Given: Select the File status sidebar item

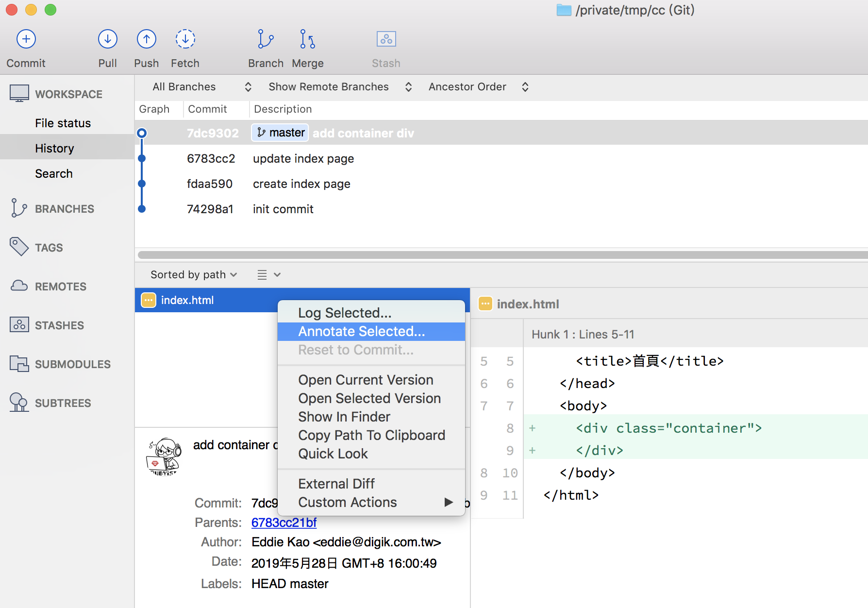Looking at the screenshot, I should point(63,123).
